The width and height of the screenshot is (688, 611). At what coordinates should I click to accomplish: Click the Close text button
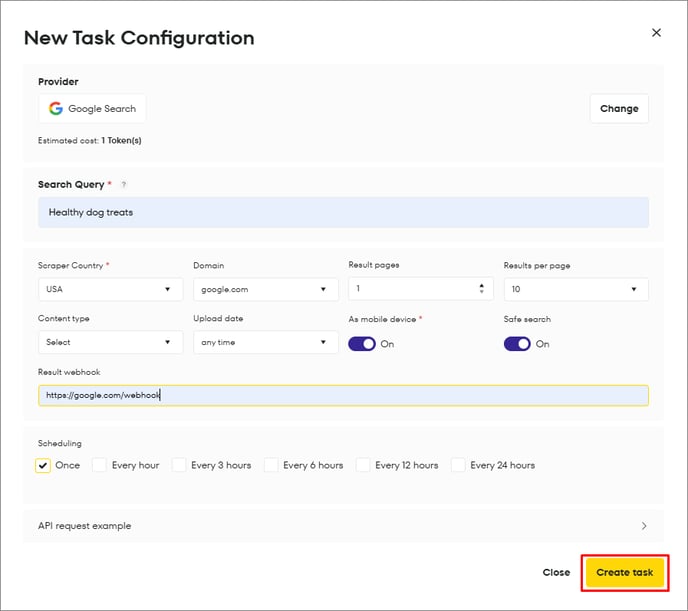(556, 572)
